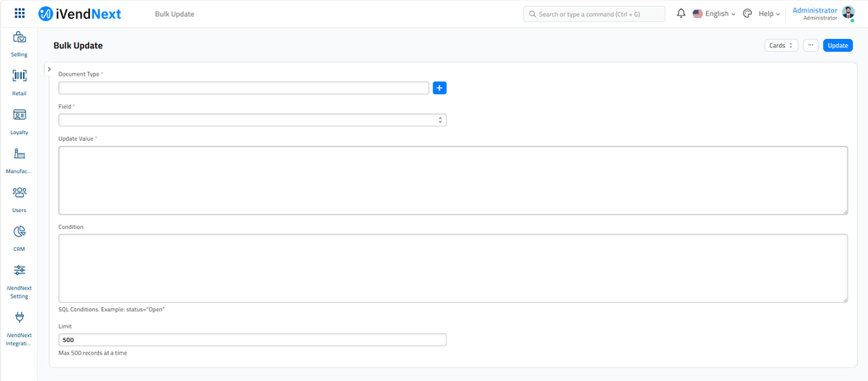Screen dimensions: 868x381
Task: Focus the search or command bar
Action: 593,14
